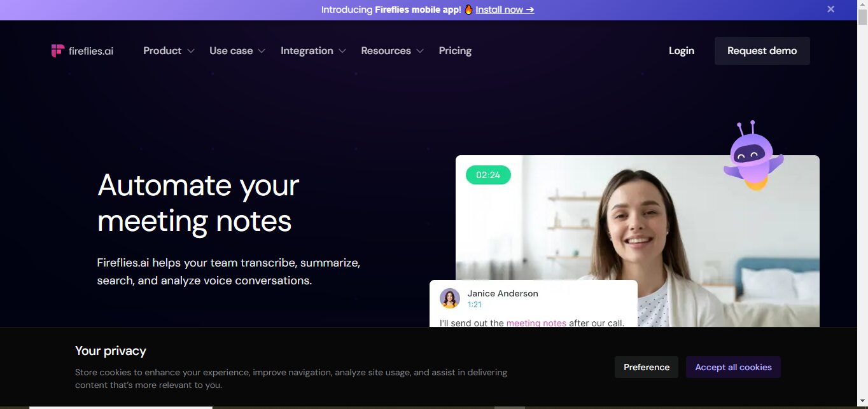Viewport: 868px width, 409px height.
Task: Close the mobile app announcement banner
Action: point(830,9)
